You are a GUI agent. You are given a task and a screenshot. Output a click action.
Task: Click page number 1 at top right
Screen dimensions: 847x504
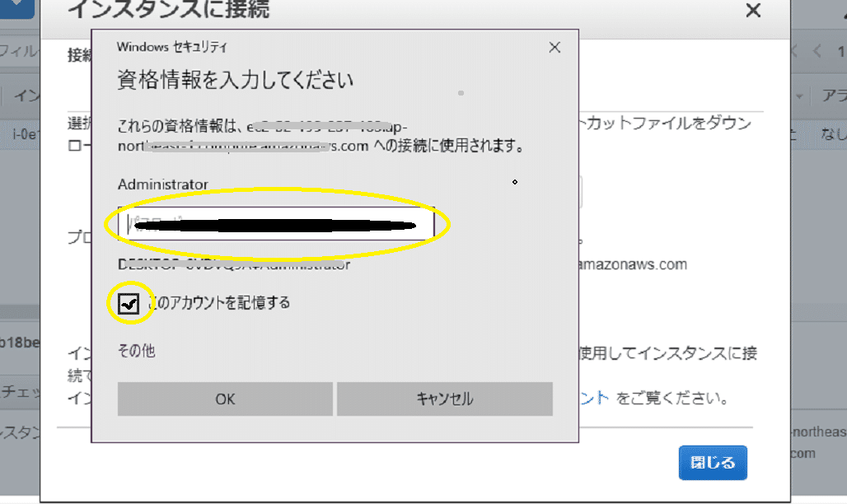pyautogui.click(x=842, y=52)
